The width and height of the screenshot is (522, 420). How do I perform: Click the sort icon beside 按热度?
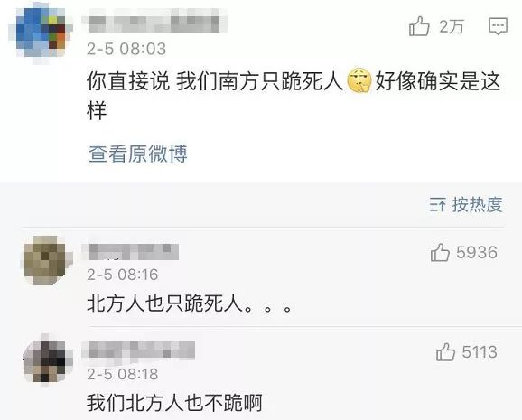[x=437, y=205]
